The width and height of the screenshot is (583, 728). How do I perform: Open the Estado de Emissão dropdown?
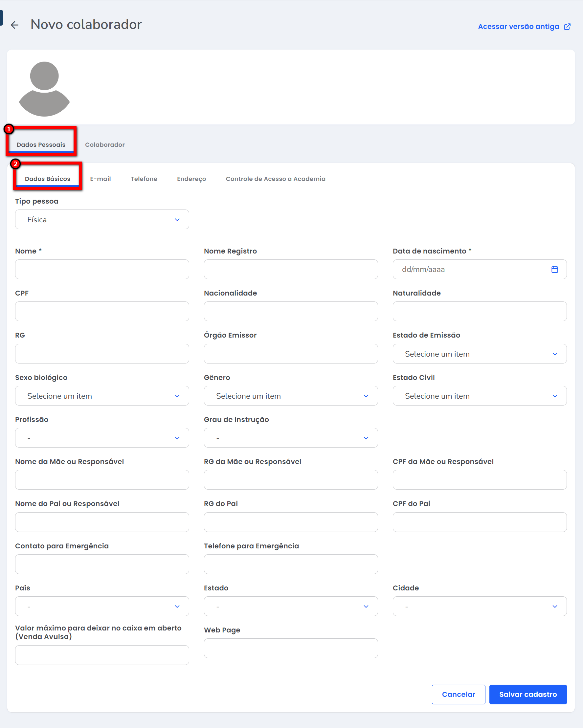click(x=479, y=354)
